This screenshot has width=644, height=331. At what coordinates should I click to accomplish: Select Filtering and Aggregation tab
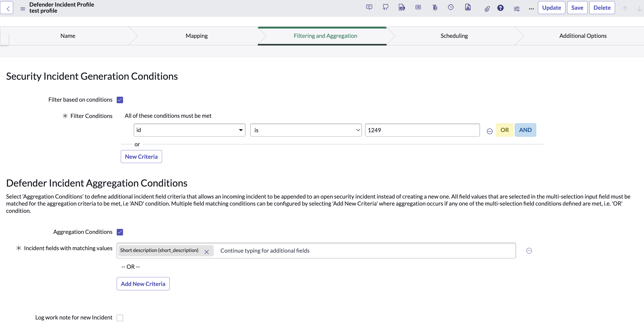coord(325,36)
